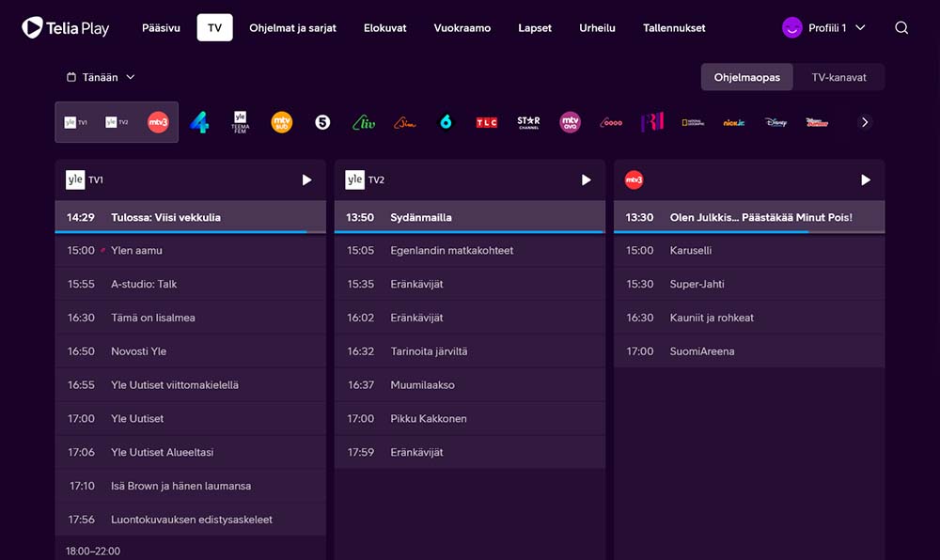The width and height of the screenshot is (940, 560).
Task: Select the green Liv channel logo
Action: pos(363,122)
